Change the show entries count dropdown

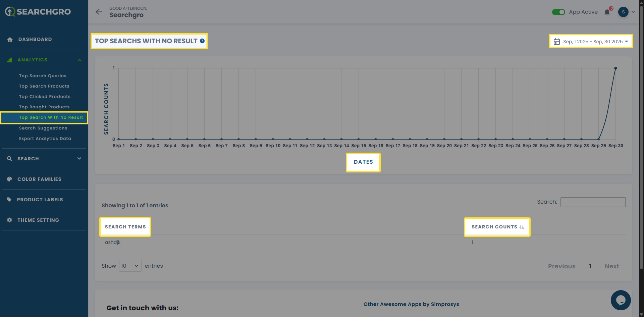click(130, 266)
